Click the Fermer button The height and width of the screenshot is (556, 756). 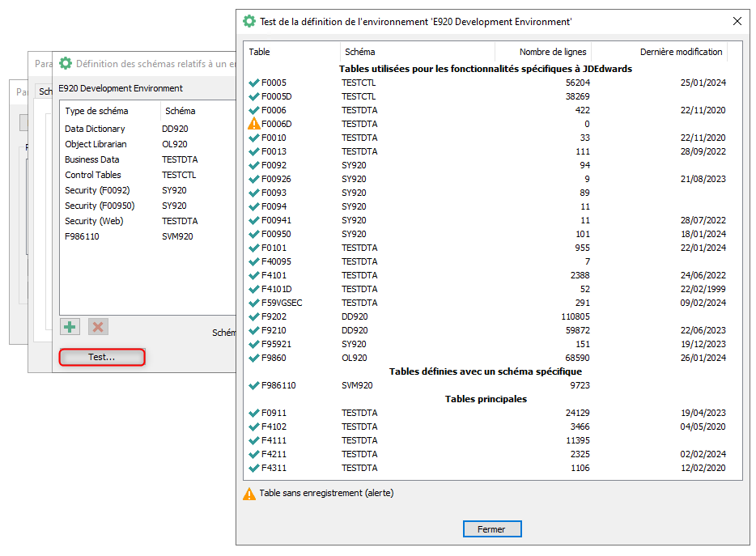pos(492,529)
